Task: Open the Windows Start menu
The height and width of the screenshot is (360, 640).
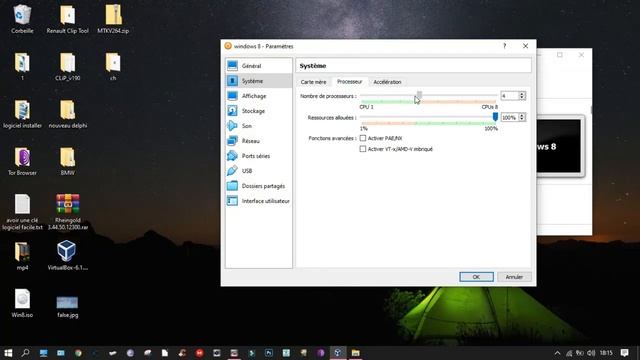Action: (8, 353)
